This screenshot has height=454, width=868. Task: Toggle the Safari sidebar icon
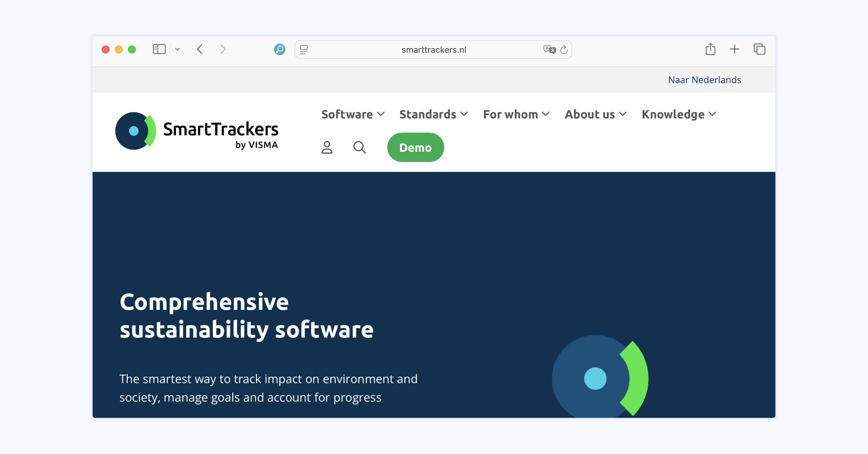[x=159, y=50]
